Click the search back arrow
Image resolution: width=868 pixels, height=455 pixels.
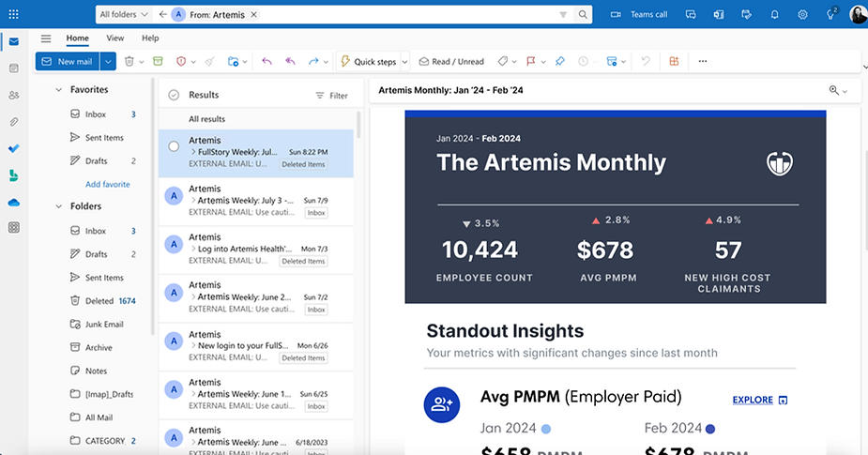(x=162, y=15)
